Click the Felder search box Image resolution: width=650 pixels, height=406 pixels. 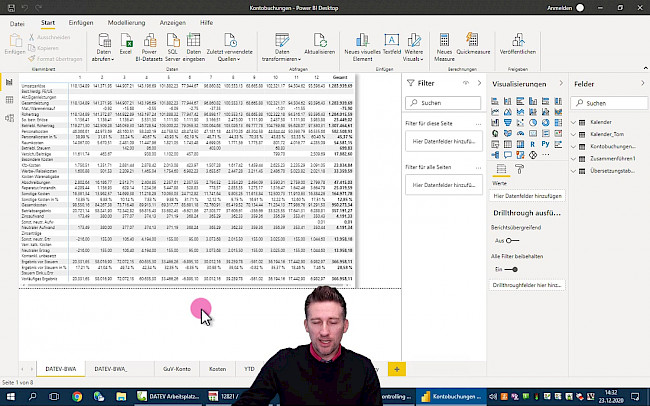610,103
